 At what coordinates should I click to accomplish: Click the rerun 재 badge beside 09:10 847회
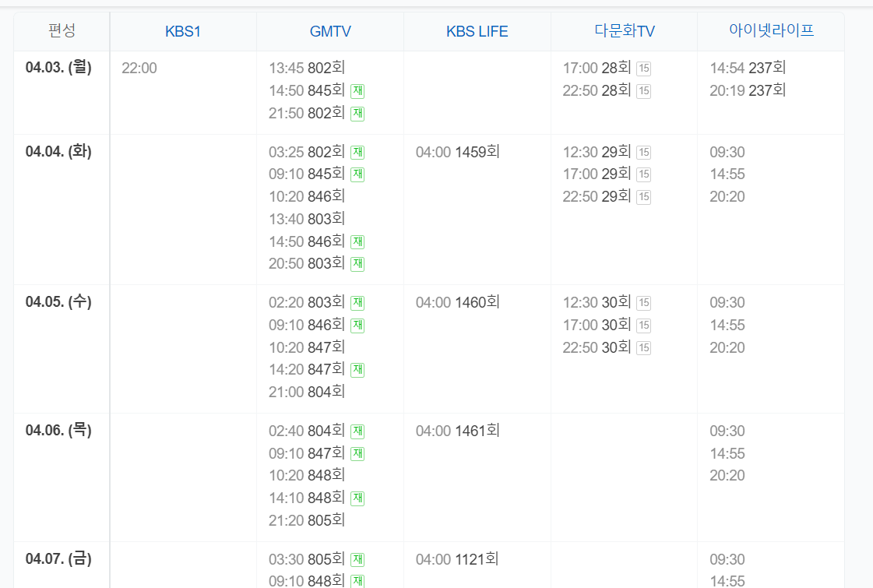pyautogui.click(x=357, y=454)
